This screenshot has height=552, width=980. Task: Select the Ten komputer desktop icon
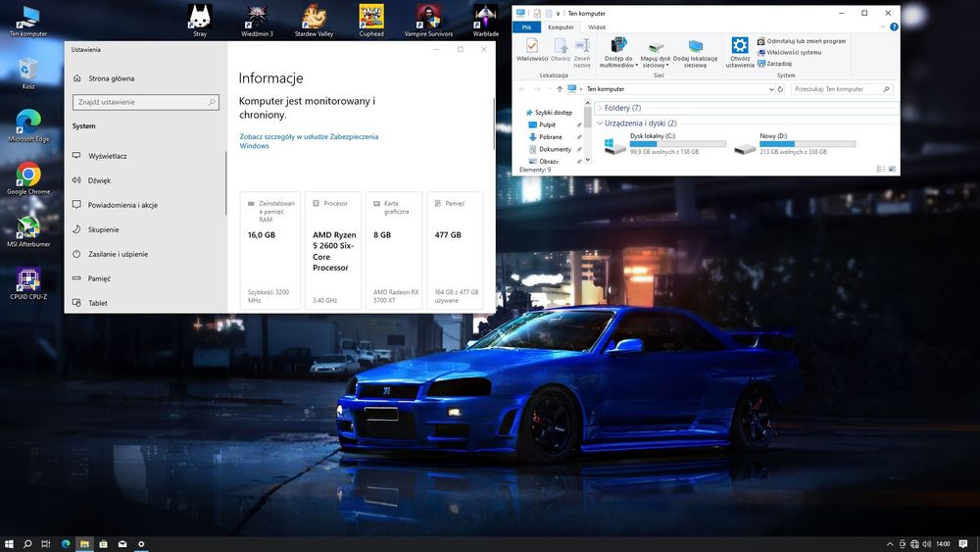point(28,22)
